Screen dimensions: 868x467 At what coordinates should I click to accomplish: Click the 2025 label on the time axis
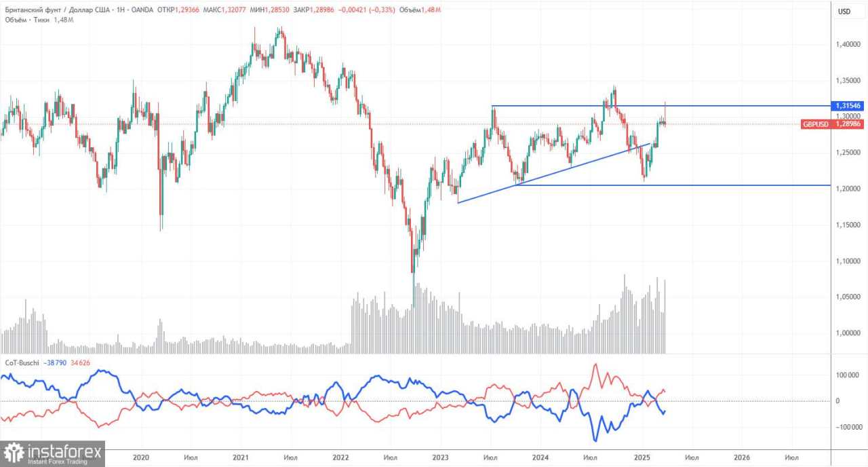pyautogui.click(x=641, y=458)
